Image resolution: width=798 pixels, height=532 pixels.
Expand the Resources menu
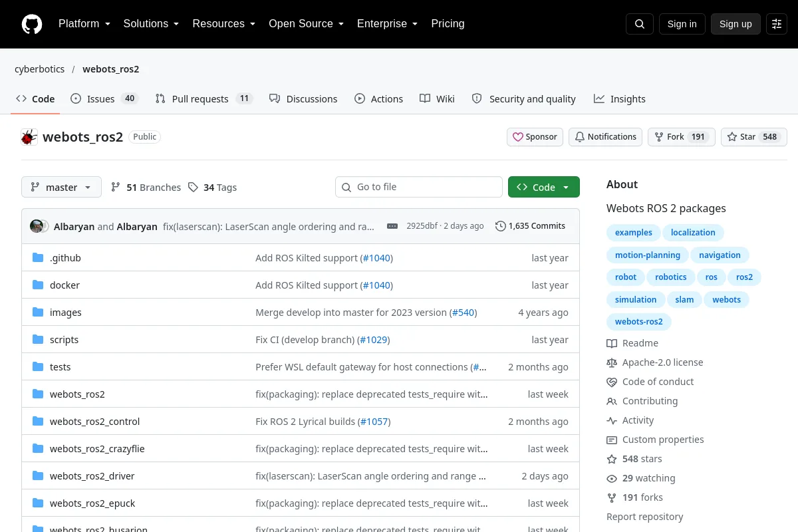(224, 24)
